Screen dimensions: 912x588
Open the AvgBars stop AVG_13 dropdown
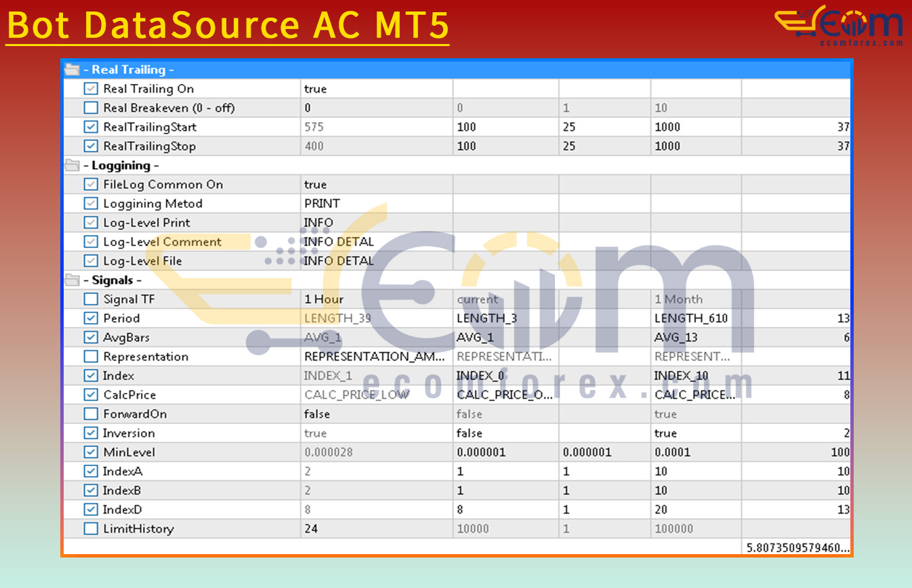coord(696,337)
